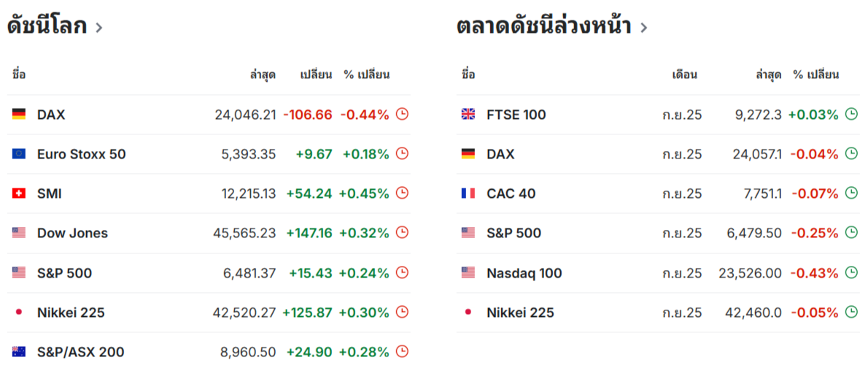Open Nikkei 225 in world indices table
This screenshot has height=371, width=868.
click(71, 313)
